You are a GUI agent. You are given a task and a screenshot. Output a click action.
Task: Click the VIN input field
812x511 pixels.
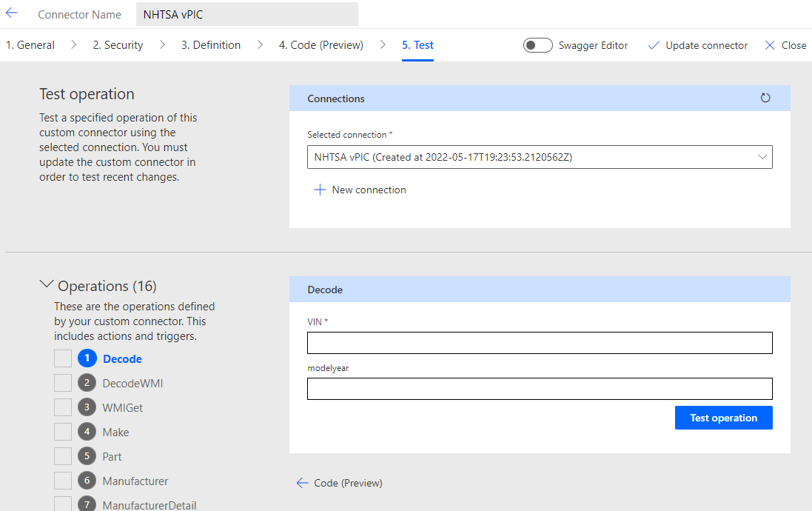(540, 343)
